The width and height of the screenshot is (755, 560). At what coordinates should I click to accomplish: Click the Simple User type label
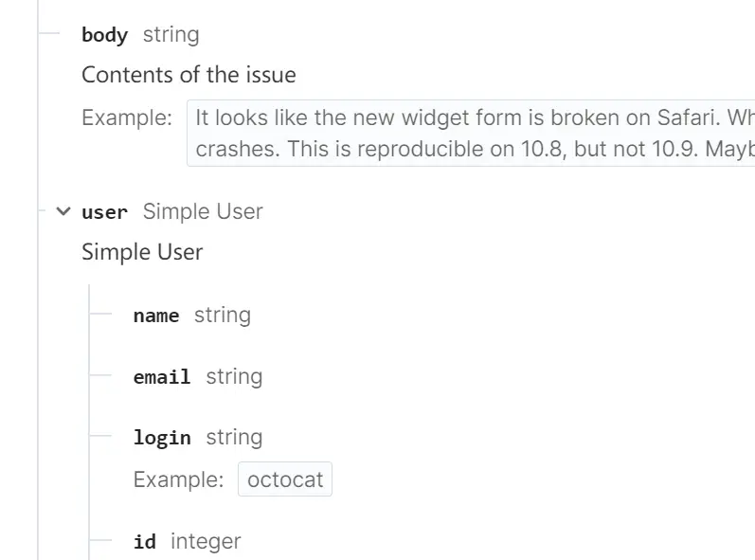[203, 211]
